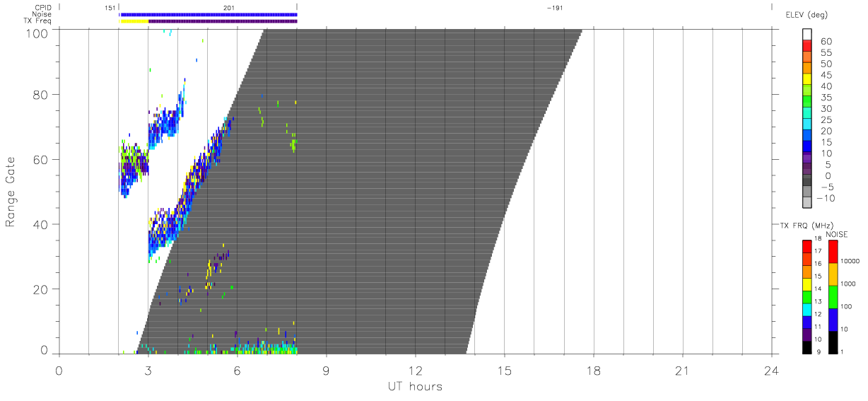Click UT hours tick label 9
Viewport: 868px width, 401px height.
326,371
